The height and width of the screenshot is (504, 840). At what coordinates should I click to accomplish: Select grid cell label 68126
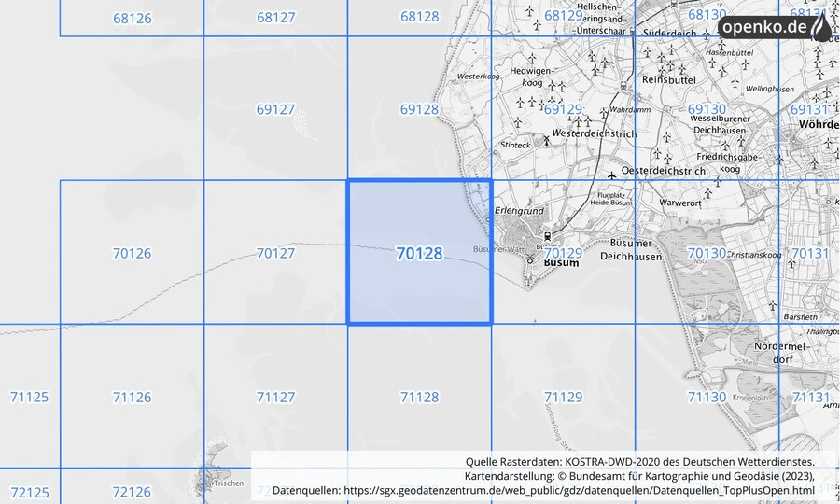pyautogui.click(x=133, y=19)
